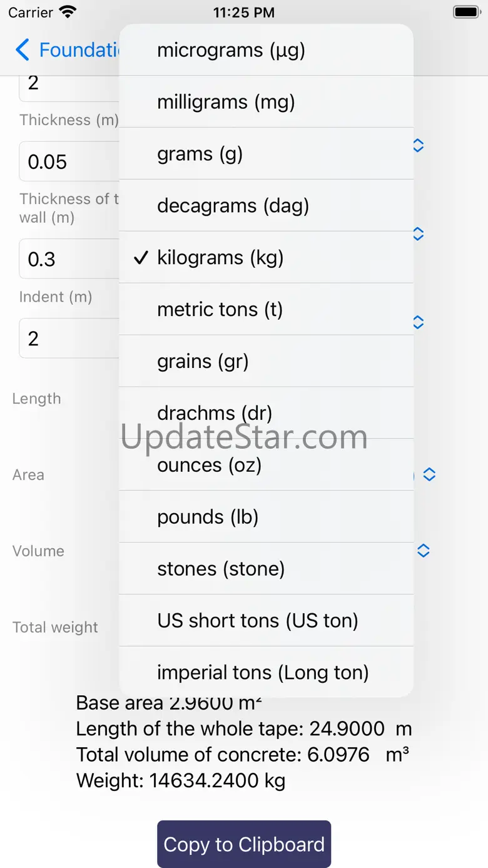Tap the blue back chevron icon
Screen dimensions: 488x868
click(x=23, y=50)
